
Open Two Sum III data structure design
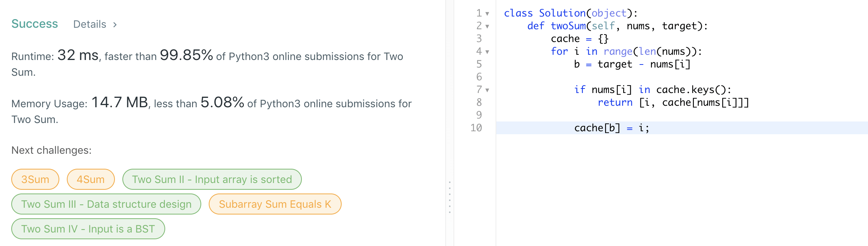106,204
